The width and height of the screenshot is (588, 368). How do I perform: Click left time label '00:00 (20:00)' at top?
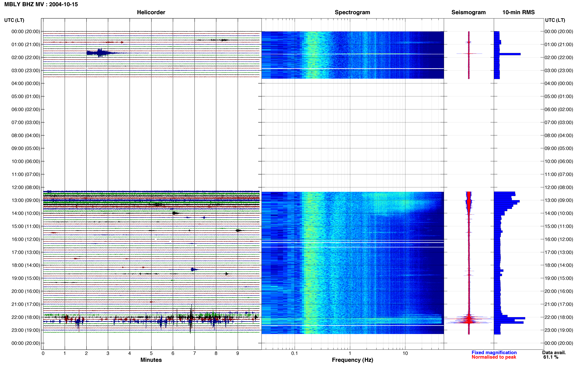tap(26, 31)
